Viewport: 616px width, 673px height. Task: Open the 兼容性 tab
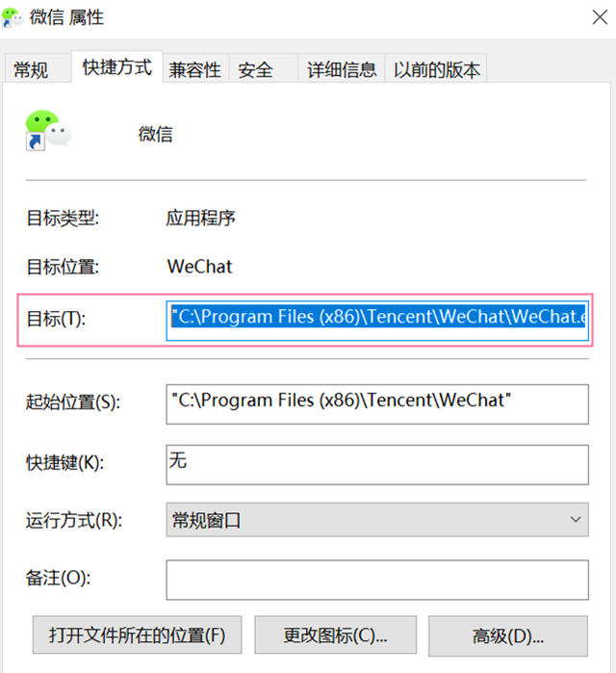click(x=195, y=68)
